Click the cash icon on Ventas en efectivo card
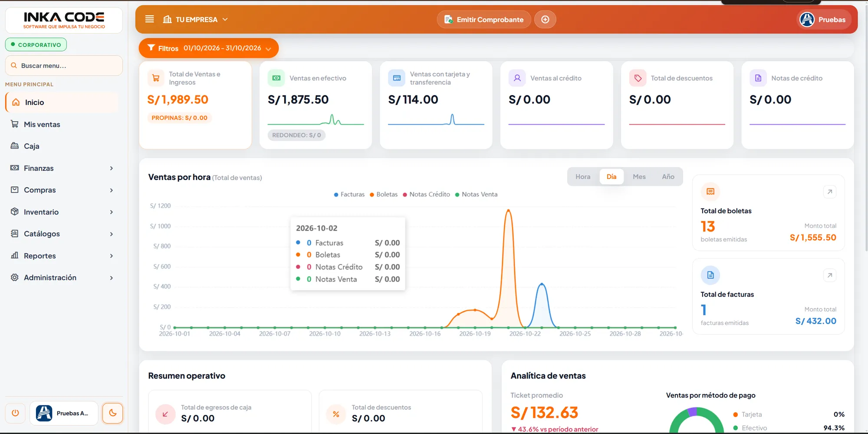868x434 pixels. [276, 78]
